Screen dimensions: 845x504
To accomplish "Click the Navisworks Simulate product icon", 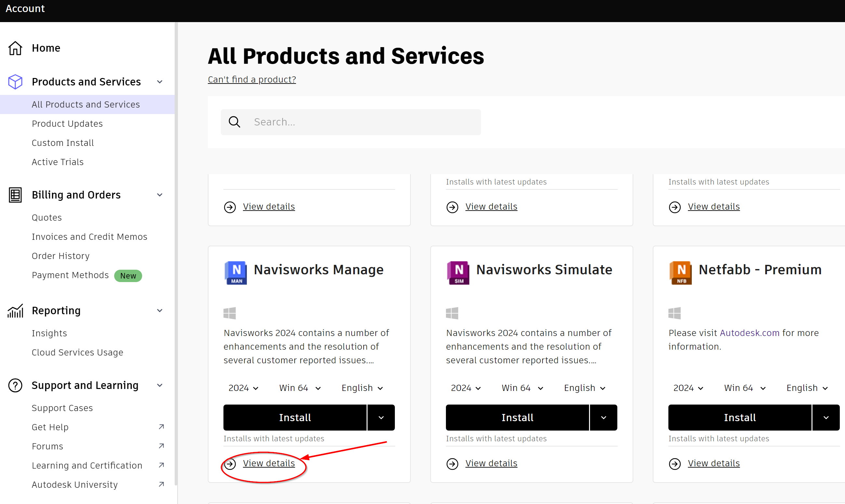I will (458, 273).
